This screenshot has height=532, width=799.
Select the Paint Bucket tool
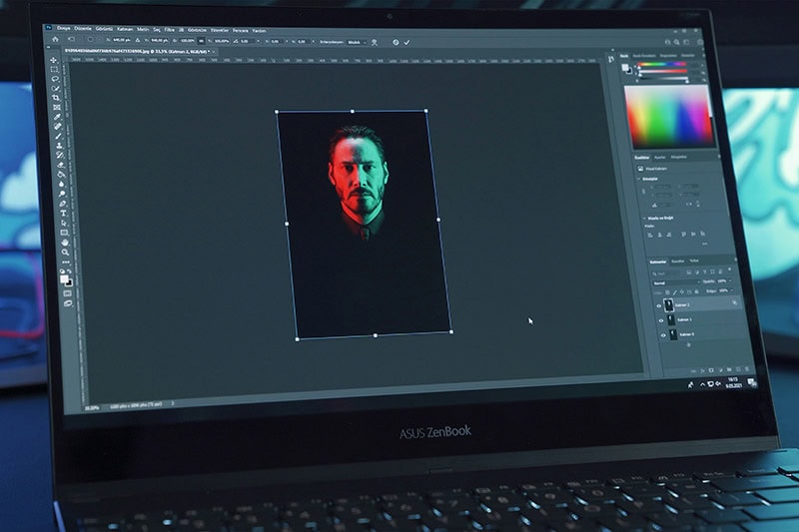point(62,175)
